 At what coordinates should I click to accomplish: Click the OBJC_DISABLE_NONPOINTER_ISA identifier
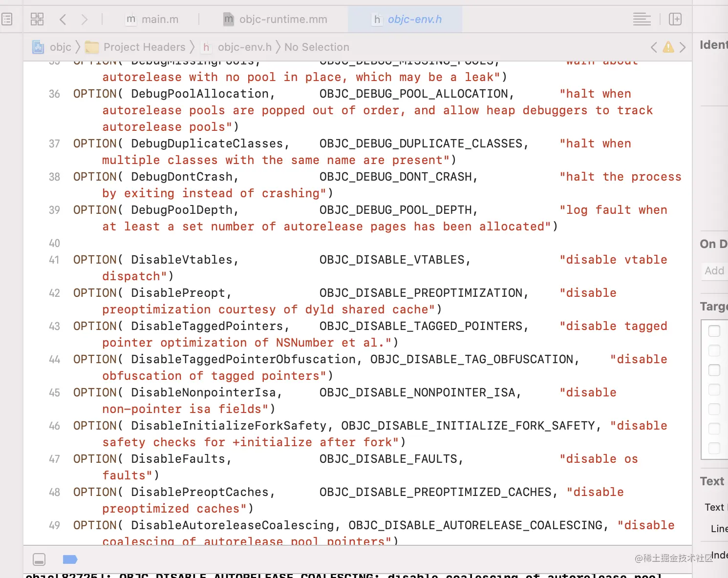click(418, 392)
